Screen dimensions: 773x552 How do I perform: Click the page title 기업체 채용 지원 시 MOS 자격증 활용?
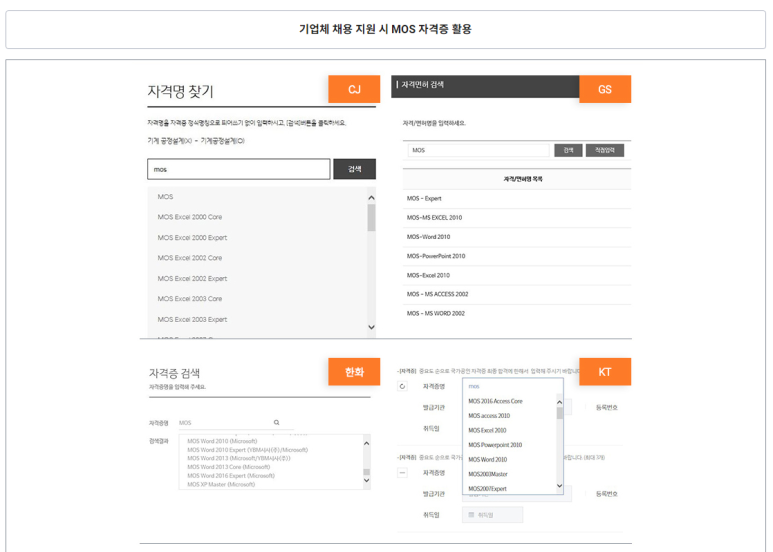[x=385, y=29]
